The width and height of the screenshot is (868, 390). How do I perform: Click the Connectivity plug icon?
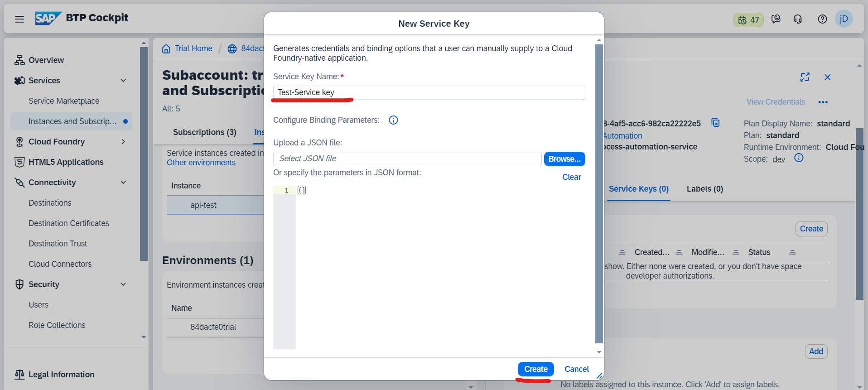point(19,183)
